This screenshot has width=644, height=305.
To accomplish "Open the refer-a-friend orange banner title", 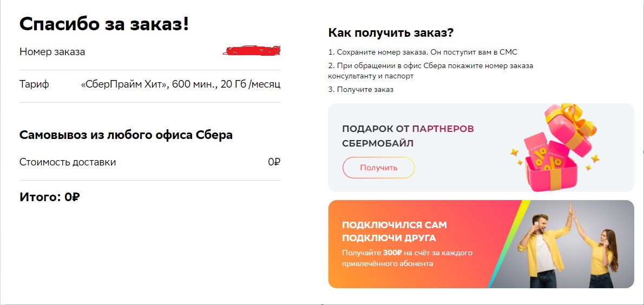I will [x=395, y=231].
